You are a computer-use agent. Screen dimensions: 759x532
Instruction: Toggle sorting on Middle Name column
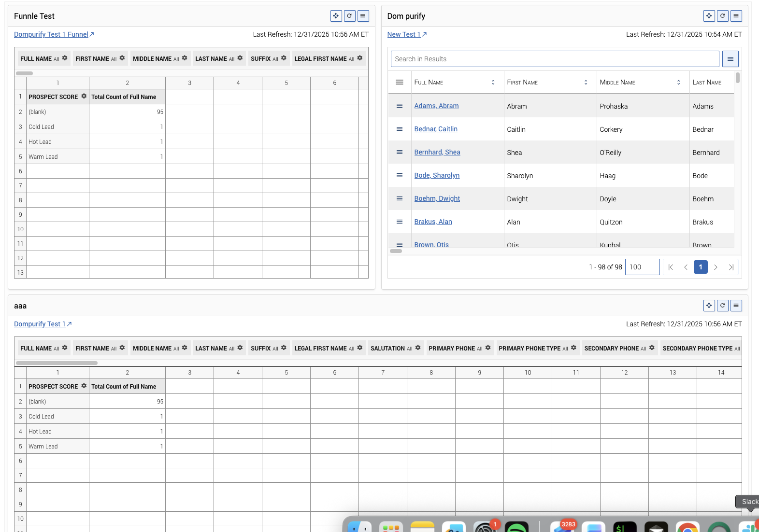[x=678, y=83]
